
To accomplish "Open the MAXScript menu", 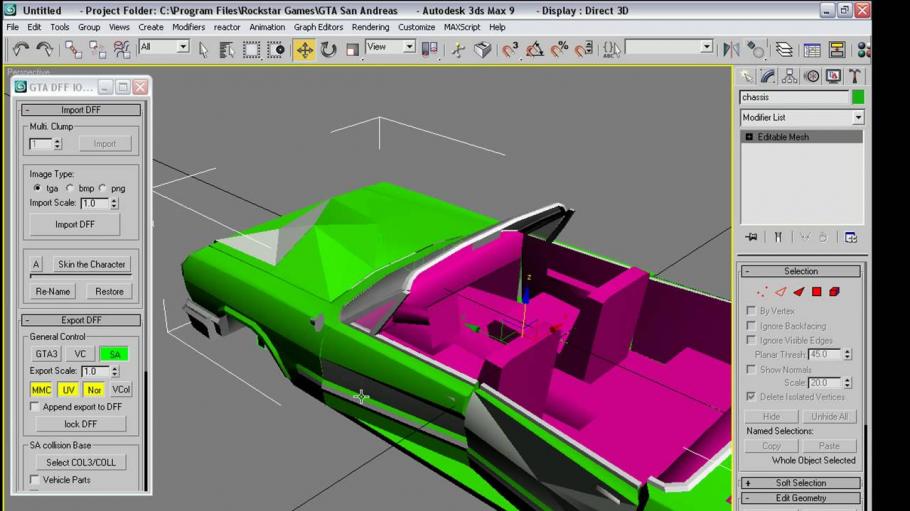I will pyautogui.click(x=462, y=27).
